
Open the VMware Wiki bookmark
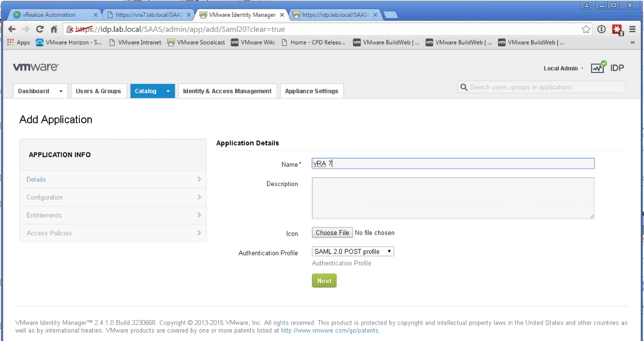253,42
